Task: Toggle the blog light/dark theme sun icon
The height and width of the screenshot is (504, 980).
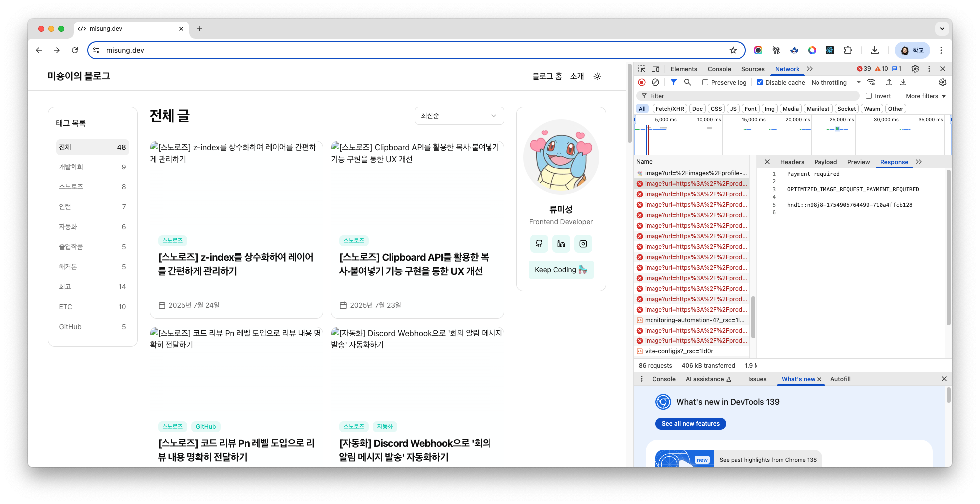Action: click(597, 76)
